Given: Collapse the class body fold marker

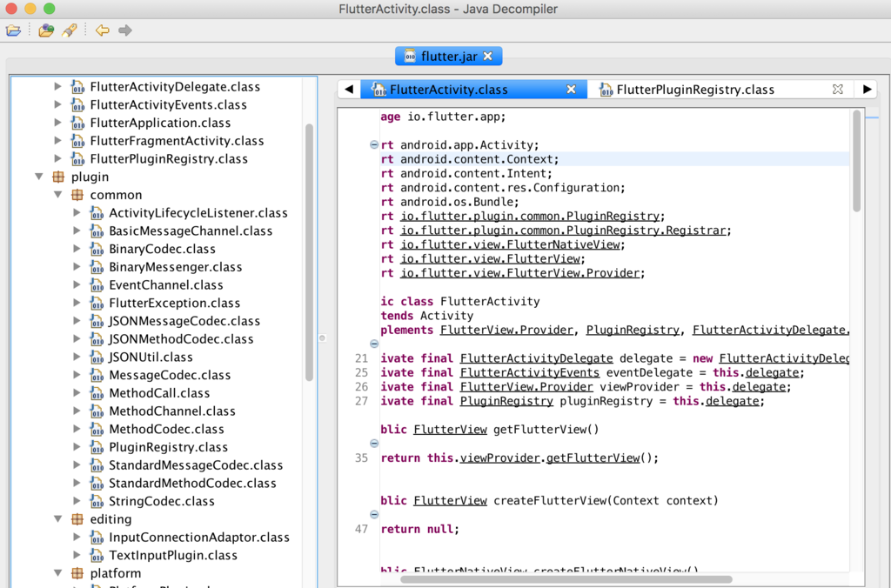Looking at the screenshot, I should click(374, 344).
